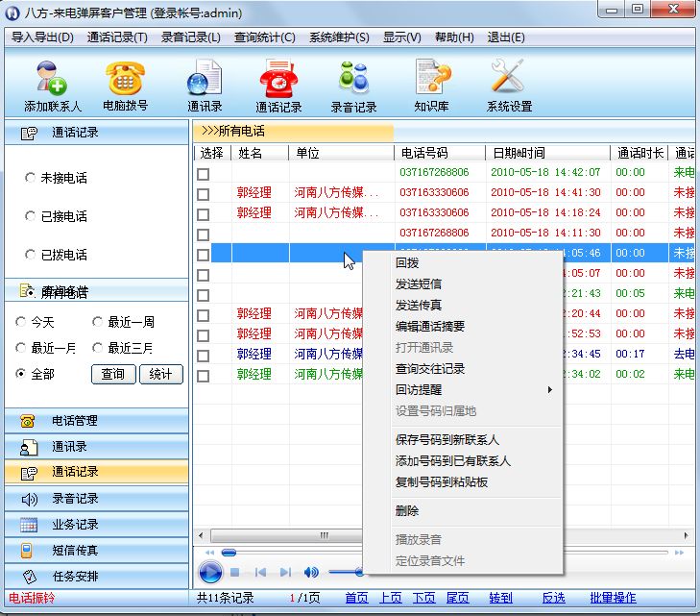Sort by the 电话号码 column header
The height and width of the screenshot is (616, 700).
[423, 153]
